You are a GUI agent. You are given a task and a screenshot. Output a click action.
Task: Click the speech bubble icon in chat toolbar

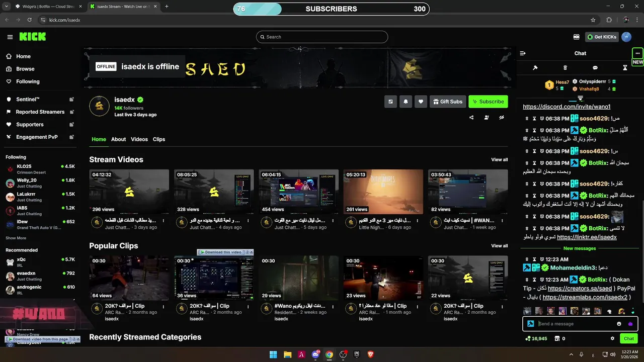point(595,67)
